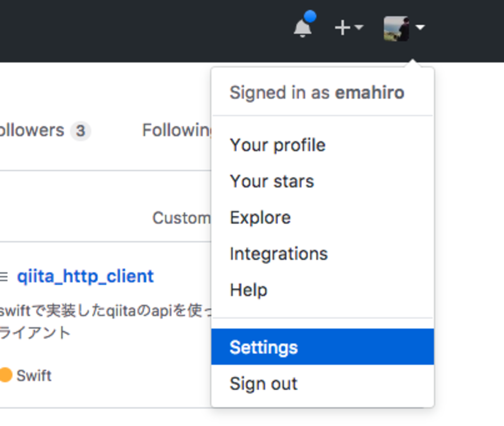
Task: Open the qiita_http_client repository link
Action: 85,277
